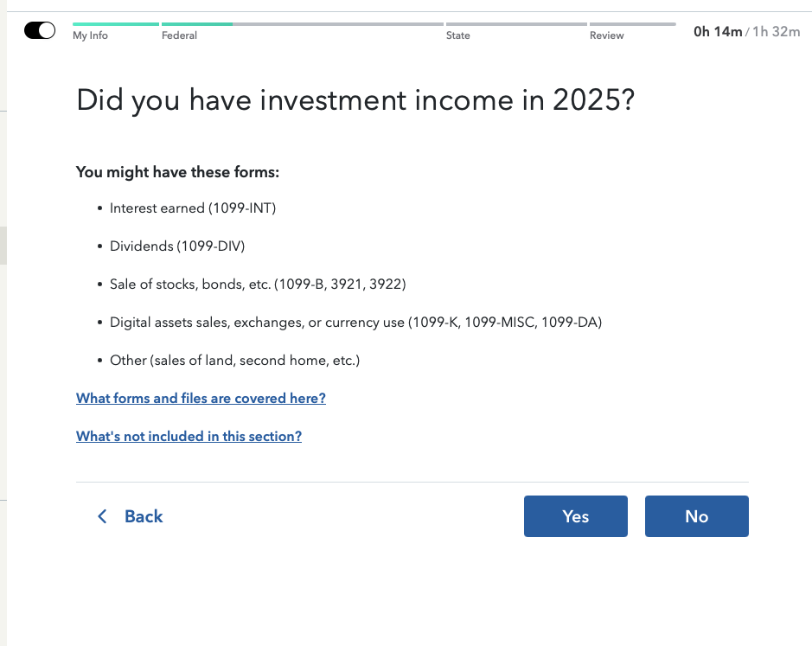Click the State progress bar segment

point(515,22)
